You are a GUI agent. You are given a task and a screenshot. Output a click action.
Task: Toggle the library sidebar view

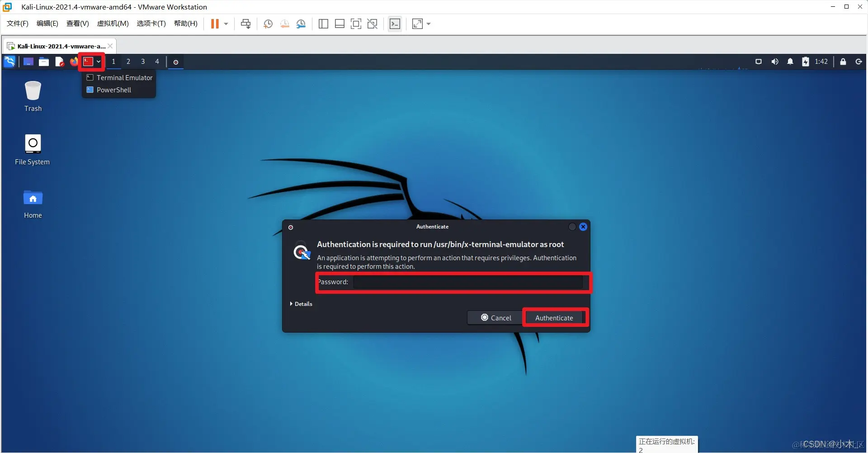coord(323,24)
